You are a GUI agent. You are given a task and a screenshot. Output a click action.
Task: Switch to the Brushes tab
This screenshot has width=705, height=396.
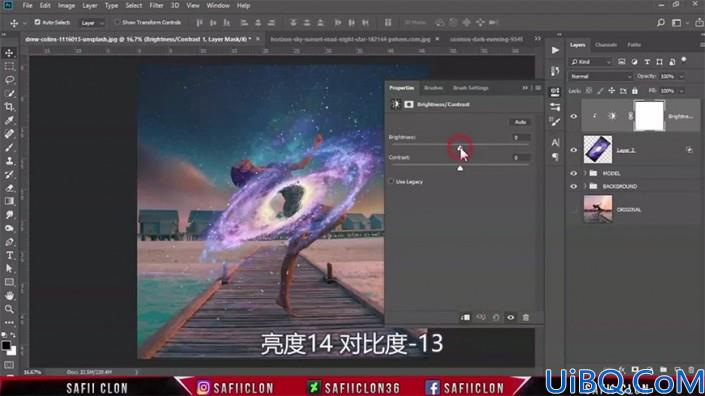click(433, 88)
